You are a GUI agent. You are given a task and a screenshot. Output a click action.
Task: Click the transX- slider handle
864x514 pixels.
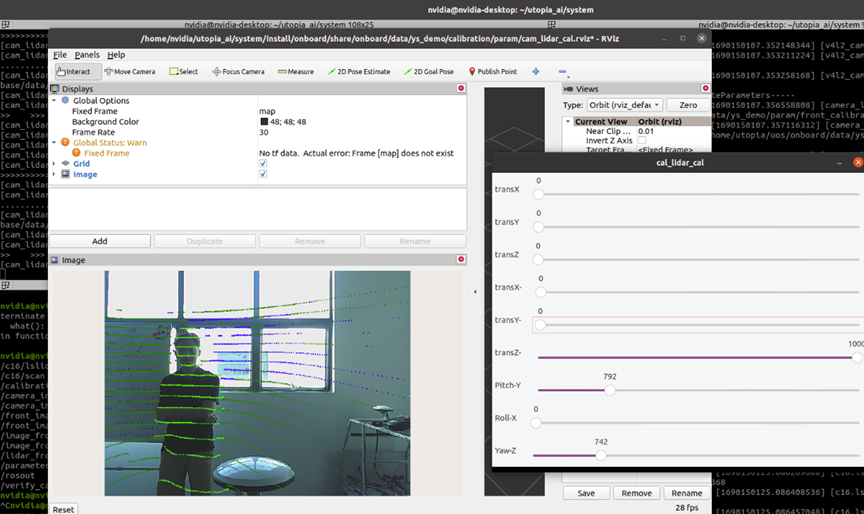click(541, 292)
